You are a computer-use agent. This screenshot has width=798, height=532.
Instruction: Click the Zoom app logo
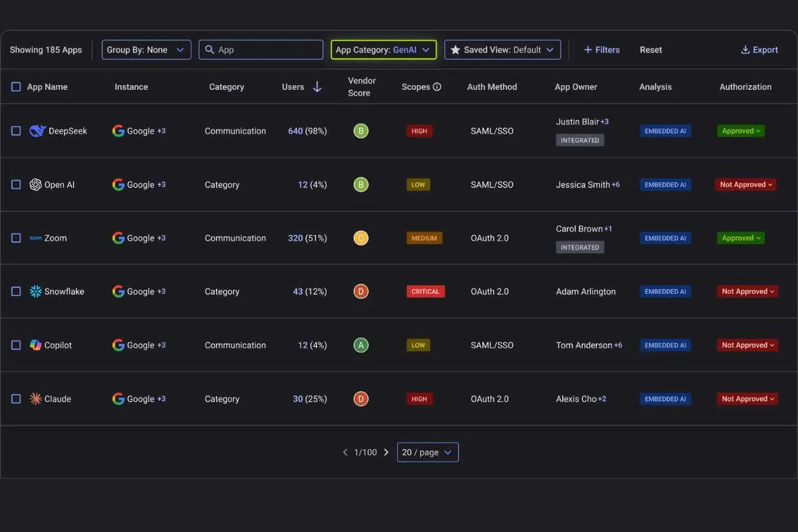point(36,238)
